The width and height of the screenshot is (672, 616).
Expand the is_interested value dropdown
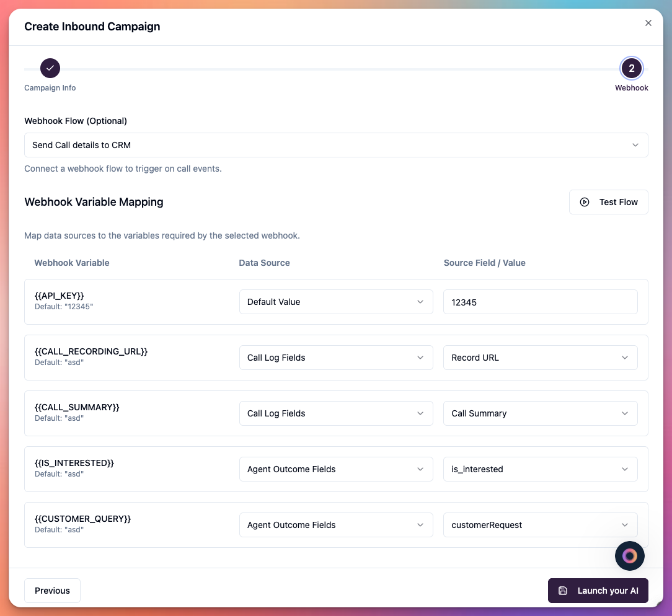540,469
